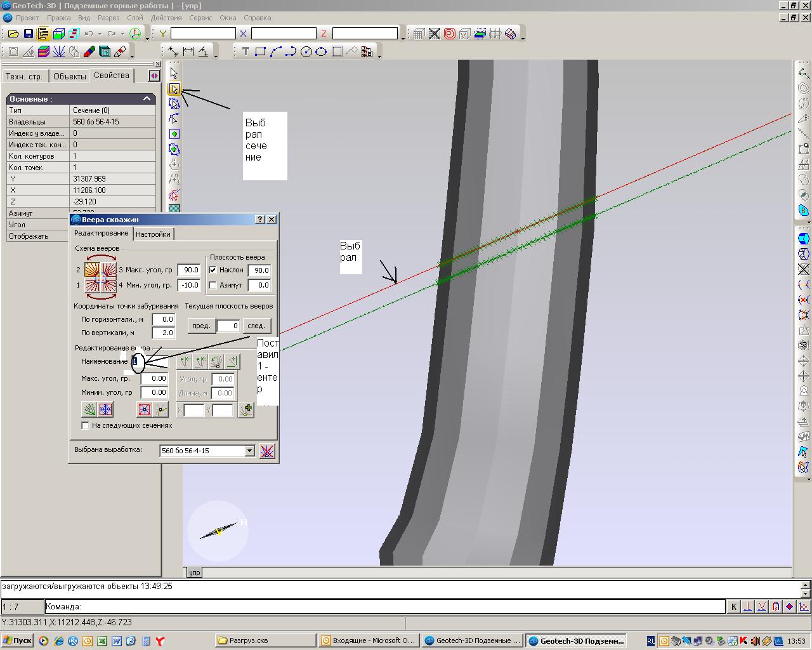Enable the Азимут checkbox
Viewport: 812px width, 650px height.
(x=213, y=285)
